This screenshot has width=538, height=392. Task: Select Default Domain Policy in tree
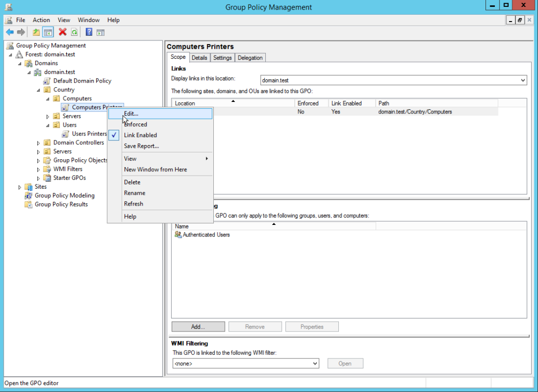click(x=82, y=81)
